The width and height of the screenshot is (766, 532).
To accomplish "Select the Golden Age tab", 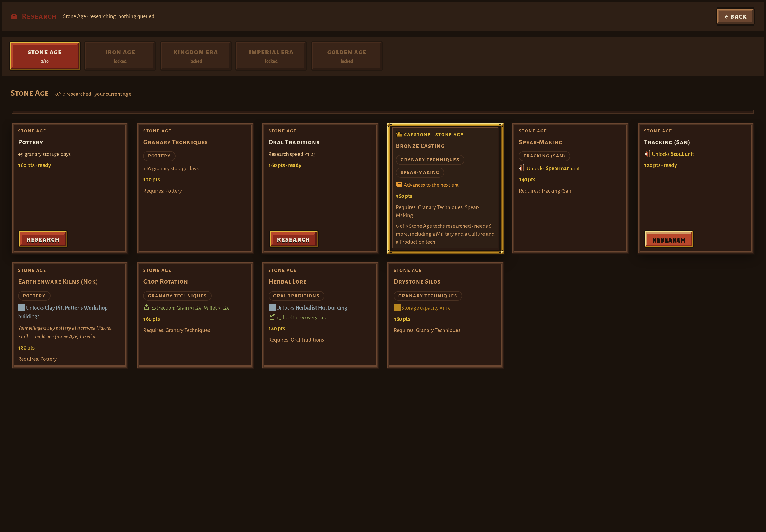I will [x=347, y=56].
